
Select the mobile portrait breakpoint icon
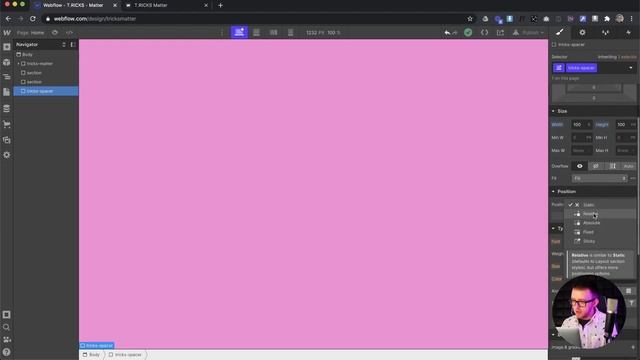point(290,32)
